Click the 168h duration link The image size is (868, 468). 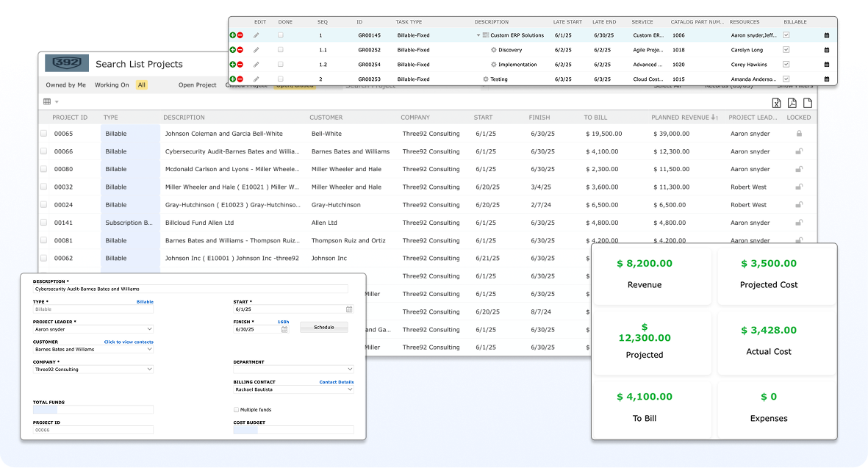(284, 322)
